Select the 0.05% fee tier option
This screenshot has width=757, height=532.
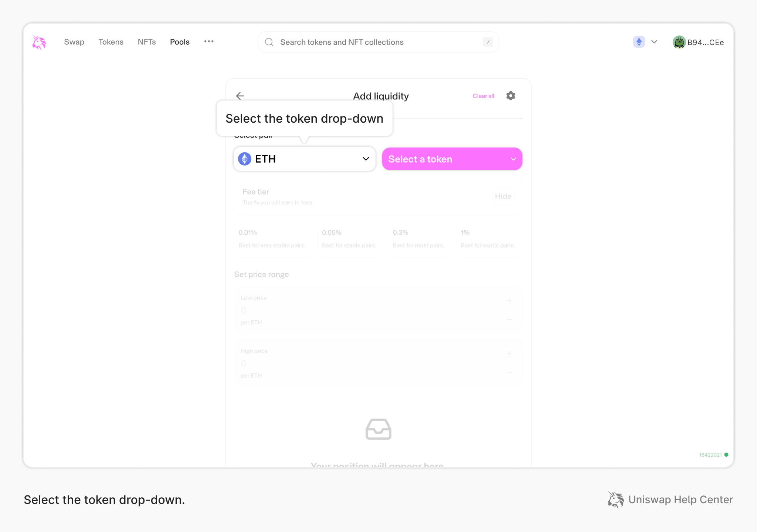pos(350,239)
